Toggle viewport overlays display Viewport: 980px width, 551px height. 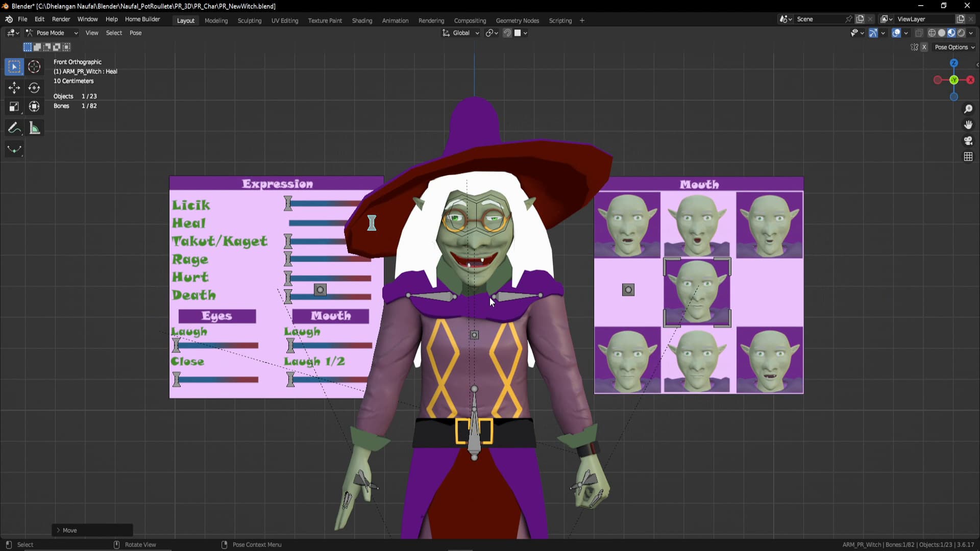point(896,33)
